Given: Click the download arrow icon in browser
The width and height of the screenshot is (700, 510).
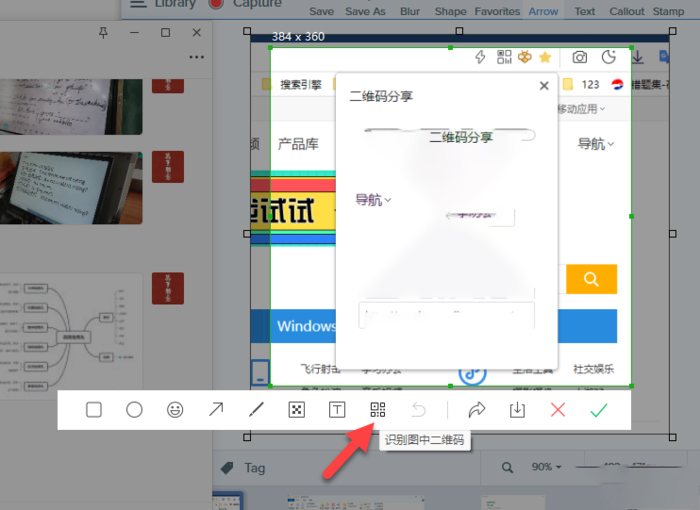Looking at the screenshot, I should [x=638, y=57].
